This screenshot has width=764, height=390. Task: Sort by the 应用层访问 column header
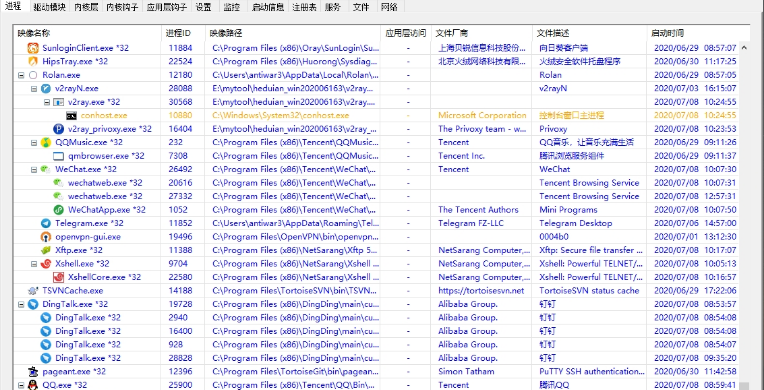tap(406, 33)
